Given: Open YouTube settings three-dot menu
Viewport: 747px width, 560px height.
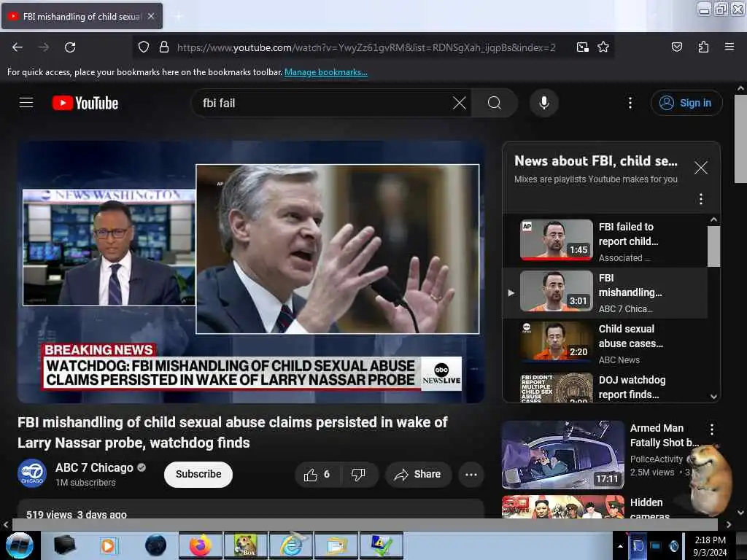Looking at the screenshot, I should click(630, 103).
